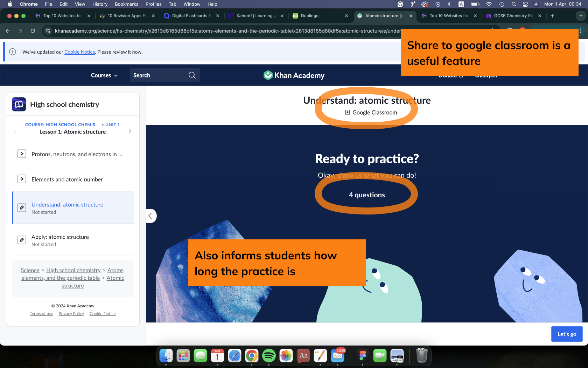Click the browser back arrow
The width and height of the screenshot is (588, 368).
pyautogui.click(x=8, y=31)
